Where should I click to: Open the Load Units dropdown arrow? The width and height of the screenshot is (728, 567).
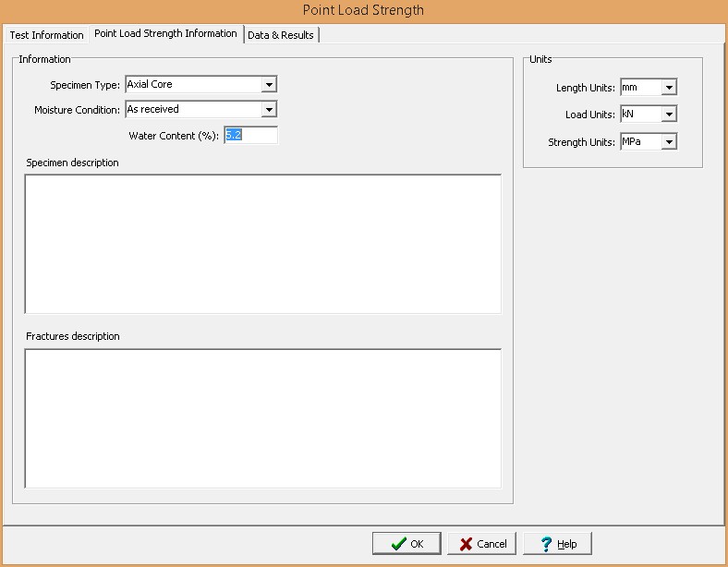(669, 115)
